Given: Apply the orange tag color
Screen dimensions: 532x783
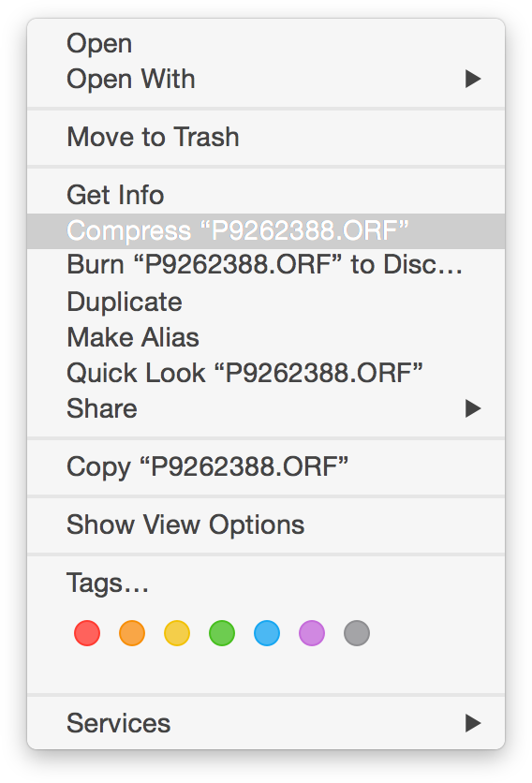Looking at the screenshot, I should [132, 633].
